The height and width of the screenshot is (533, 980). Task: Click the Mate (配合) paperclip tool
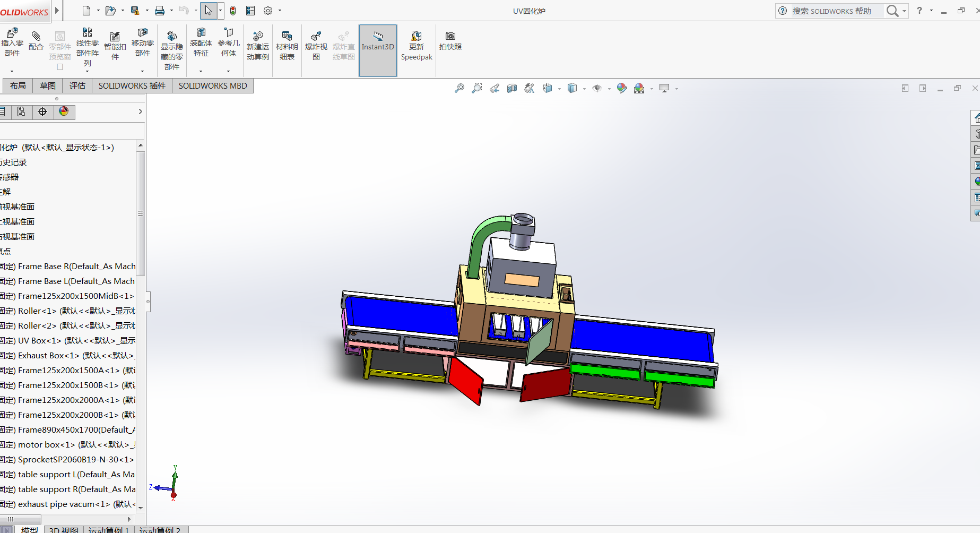(36, 40)
